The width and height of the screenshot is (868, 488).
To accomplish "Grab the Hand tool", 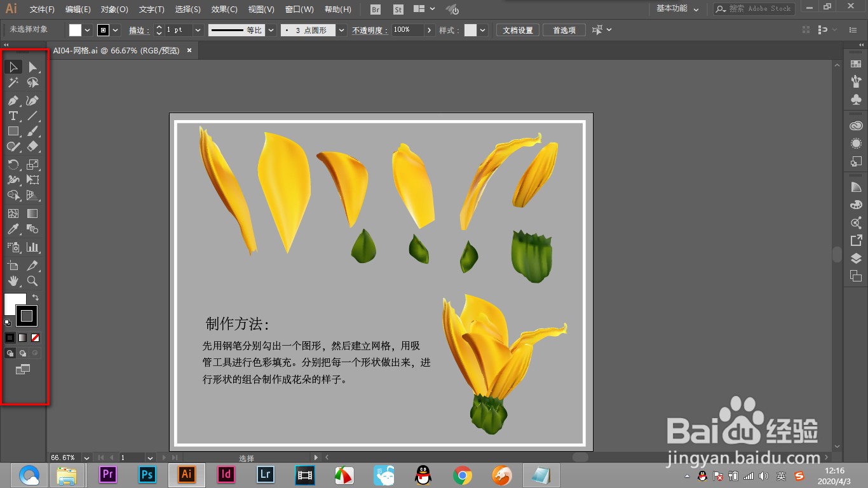I will [x=13, y=281].
